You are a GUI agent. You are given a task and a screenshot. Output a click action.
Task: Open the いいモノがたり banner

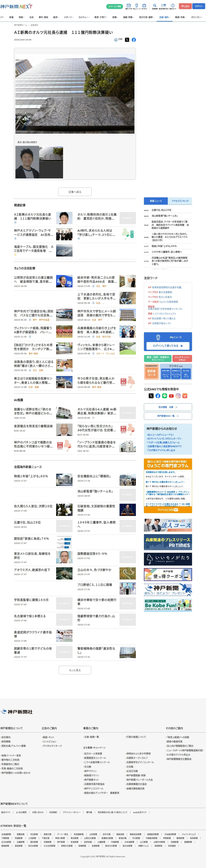(x=168, y=559)
